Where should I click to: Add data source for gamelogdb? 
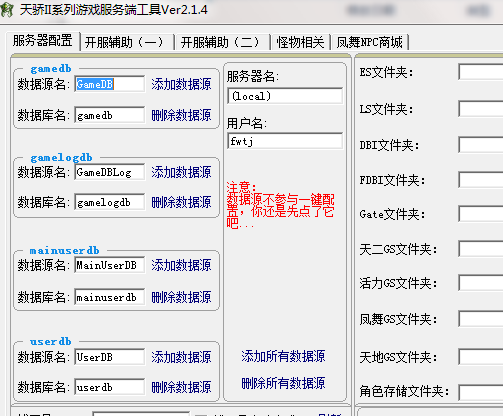click(181, 172)
